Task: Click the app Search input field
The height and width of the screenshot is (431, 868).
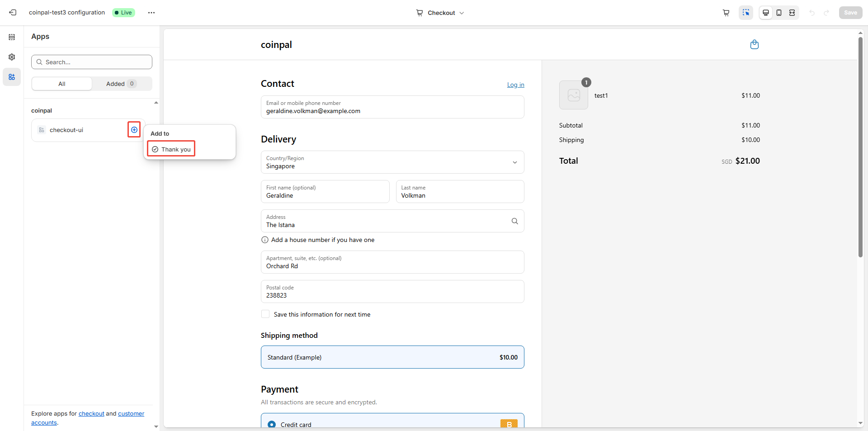Action: (x=92, y=62)
